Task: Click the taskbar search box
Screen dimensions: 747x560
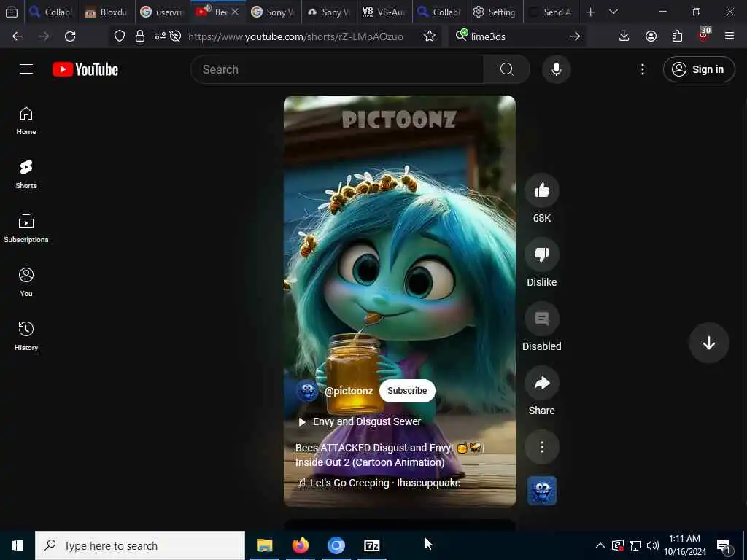Action: 140,545
